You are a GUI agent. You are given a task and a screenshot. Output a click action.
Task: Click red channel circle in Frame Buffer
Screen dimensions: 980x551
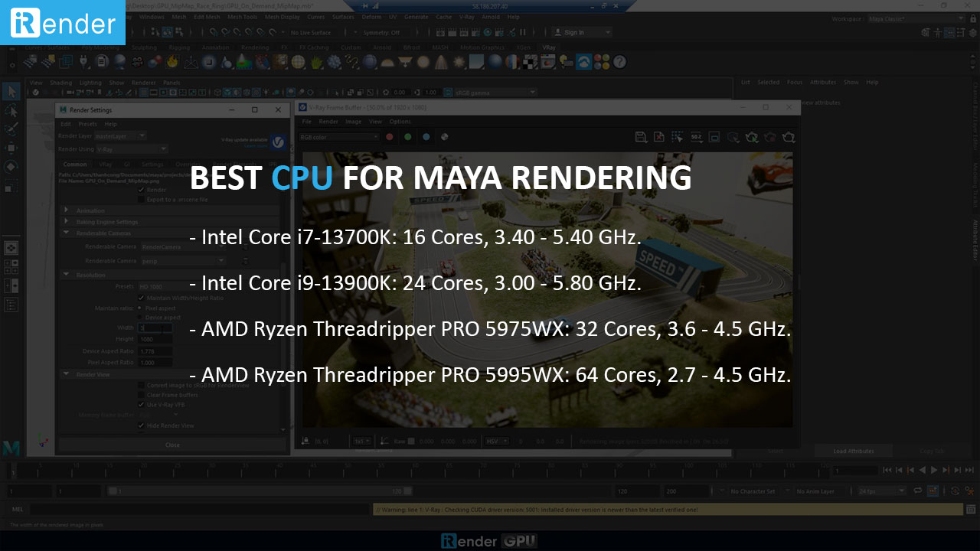(389, 137)
